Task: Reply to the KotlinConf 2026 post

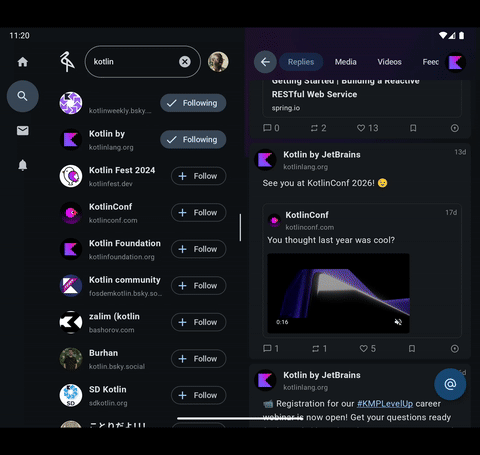Action: click(x=271, y=349)
